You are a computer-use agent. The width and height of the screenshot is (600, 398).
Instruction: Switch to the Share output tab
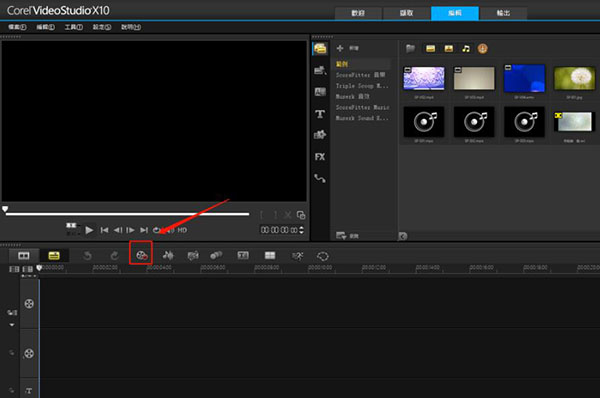click(503, 13)
